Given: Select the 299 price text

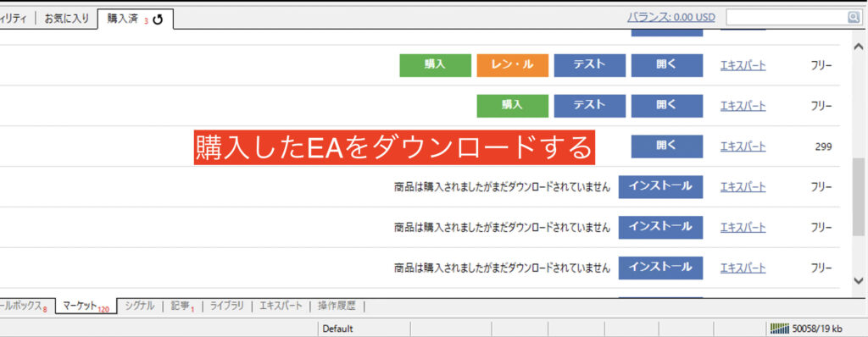Looking at the screenshot, I should click(x=823, y=146).
